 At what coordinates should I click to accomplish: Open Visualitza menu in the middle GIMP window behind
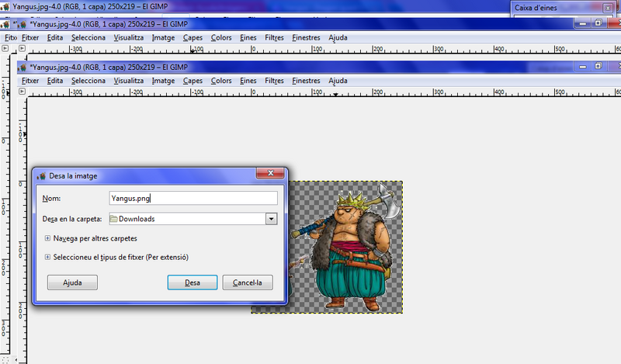coord(129,37)
